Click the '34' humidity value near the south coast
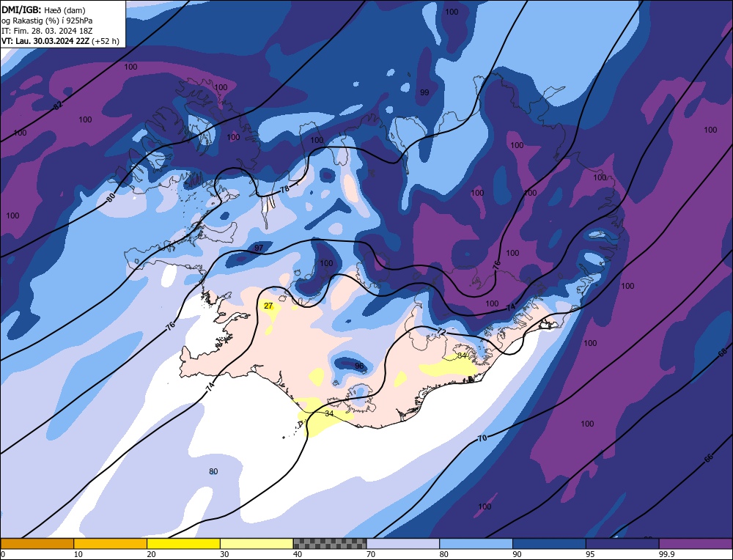 (329, 413)
